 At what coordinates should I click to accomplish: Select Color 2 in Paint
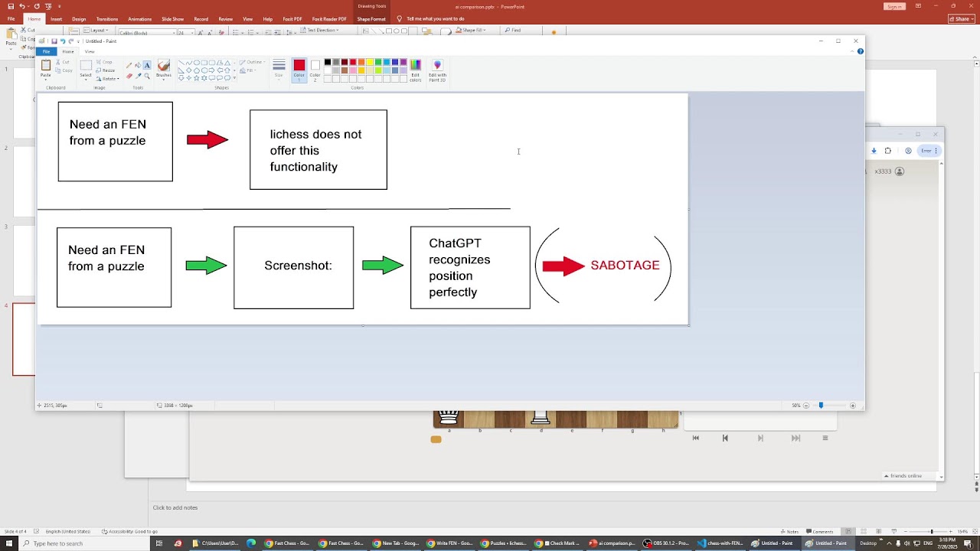coord(315,69)
